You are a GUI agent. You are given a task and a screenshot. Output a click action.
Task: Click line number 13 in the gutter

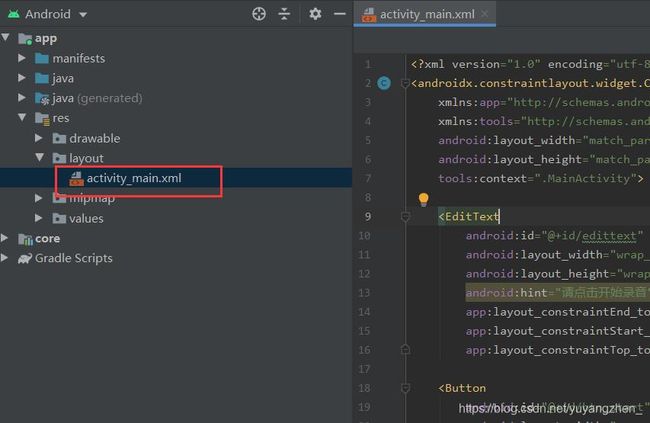click(x=364, y=293)
